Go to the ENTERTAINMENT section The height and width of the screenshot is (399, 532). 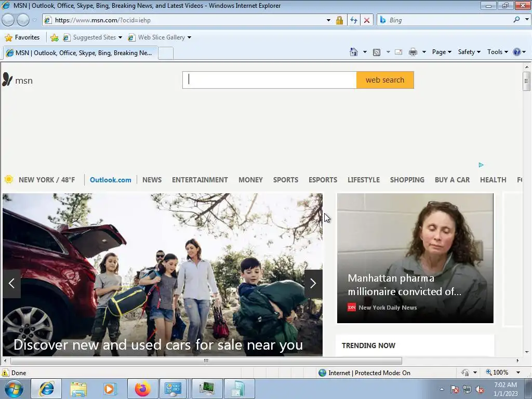click(200, 180)
